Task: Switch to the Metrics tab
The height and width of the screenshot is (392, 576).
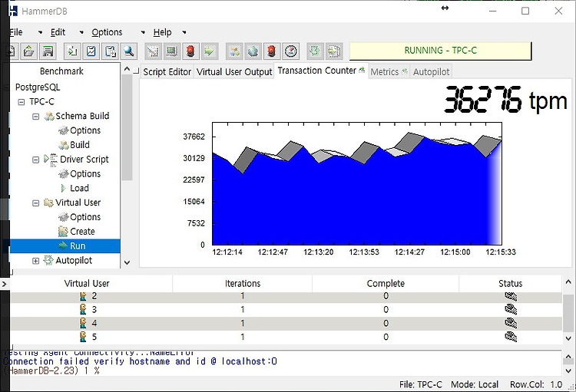Action: point(389,72)
